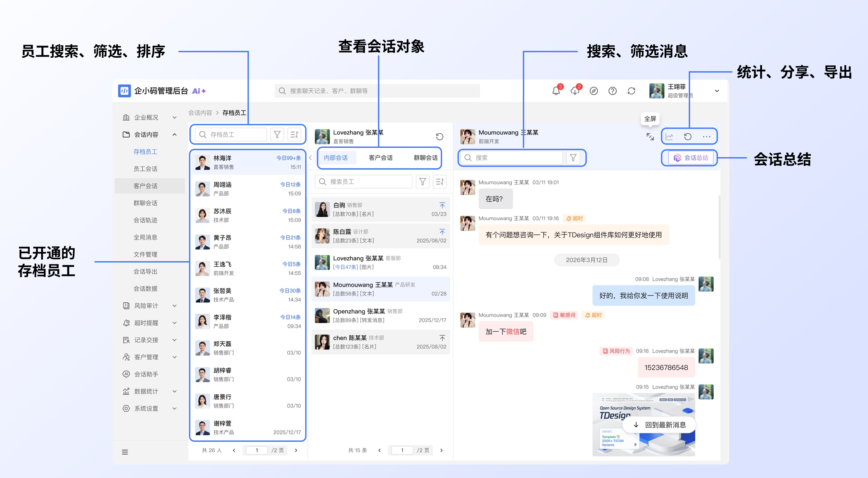Open chat statistics chart icon
This screenshot has width=868, height=478.
coord(669,137)
